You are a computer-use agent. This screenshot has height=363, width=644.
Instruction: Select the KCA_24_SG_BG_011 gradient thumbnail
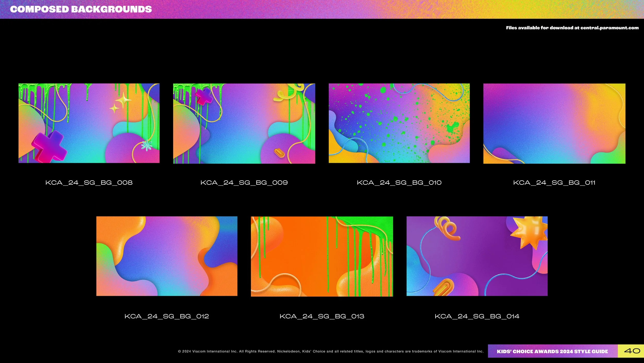pyautogui.click(x=554, y=123)
